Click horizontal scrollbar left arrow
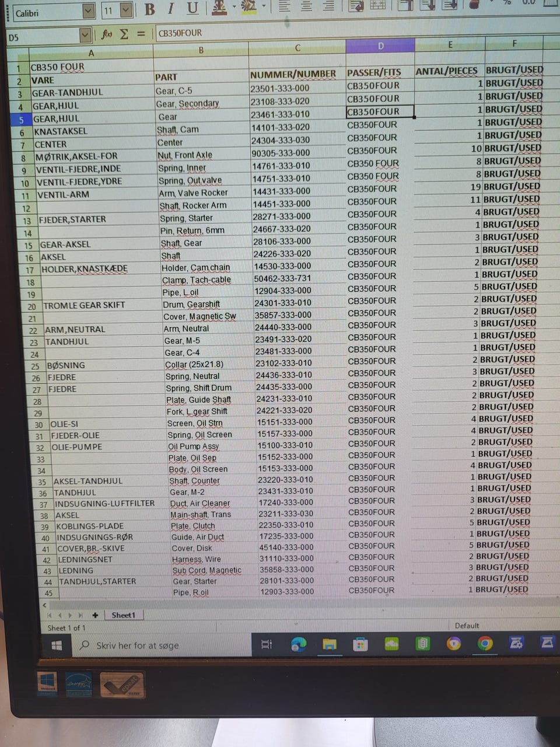Screen dimensions: 560x747 pyautogui.click(x=44, y=605)
